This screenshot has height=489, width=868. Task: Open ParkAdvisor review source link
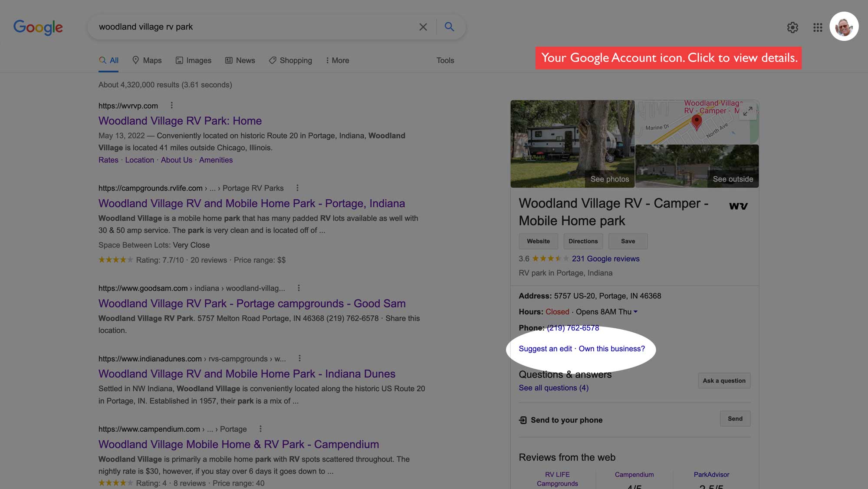(x=711, y=475)
